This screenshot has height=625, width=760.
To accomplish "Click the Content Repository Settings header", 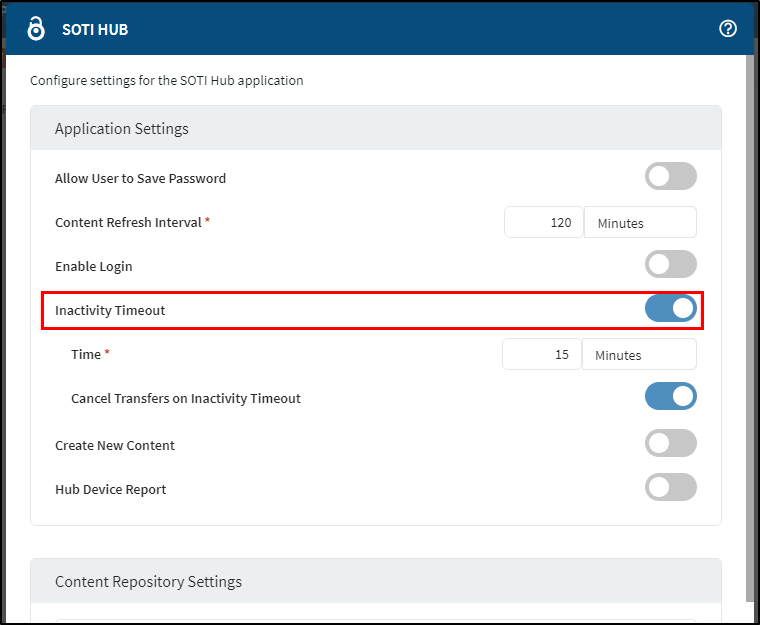I will [376, 581].
